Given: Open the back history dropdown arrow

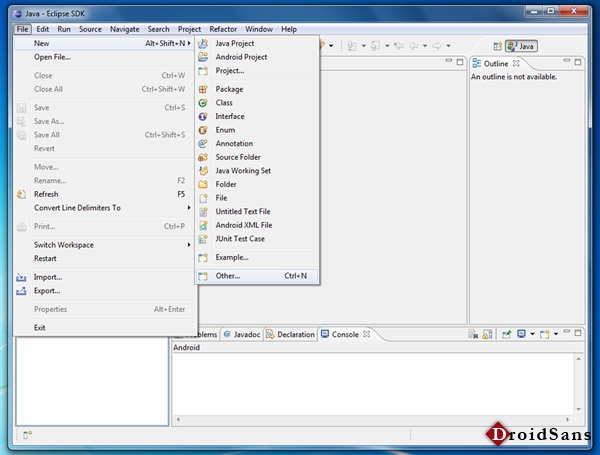Looking at the screenshot, I should pos(425,46).
